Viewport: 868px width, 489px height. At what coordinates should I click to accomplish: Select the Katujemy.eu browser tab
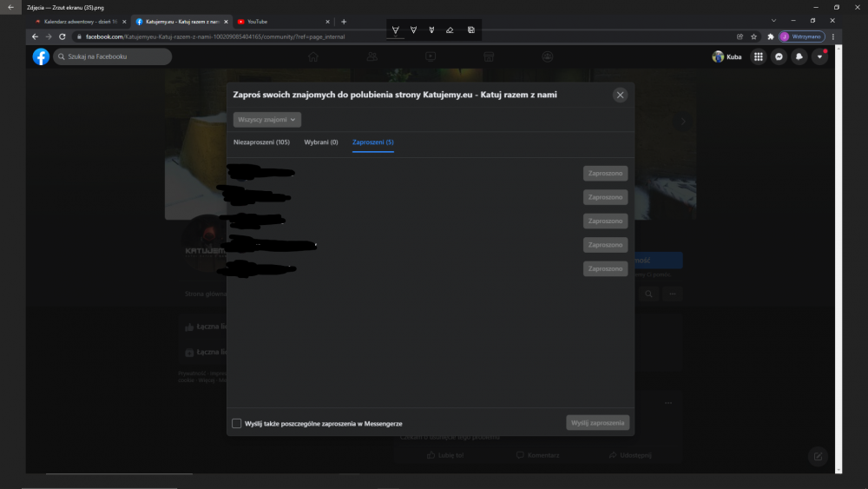181,22
